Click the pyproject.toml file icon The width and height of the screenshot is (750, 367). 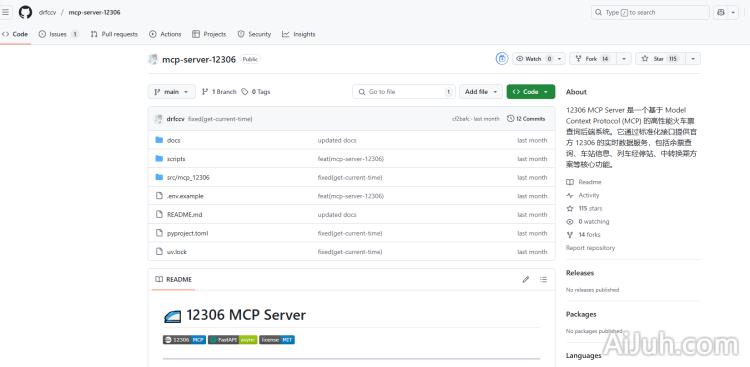[159, 233]
